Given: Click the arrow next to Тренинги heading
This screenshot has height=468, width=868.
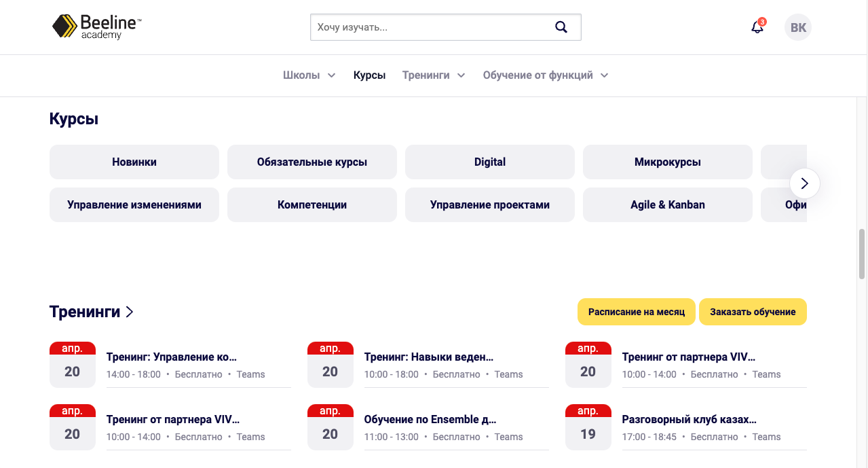Looking at the screenshot, I should coord(130,312).
